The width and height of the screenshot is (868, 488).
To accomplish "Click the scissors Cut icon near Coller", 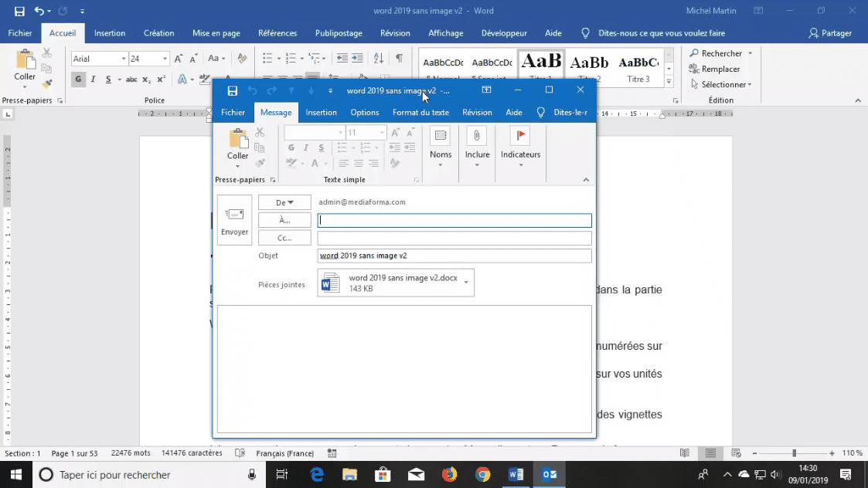I will 259,131.
